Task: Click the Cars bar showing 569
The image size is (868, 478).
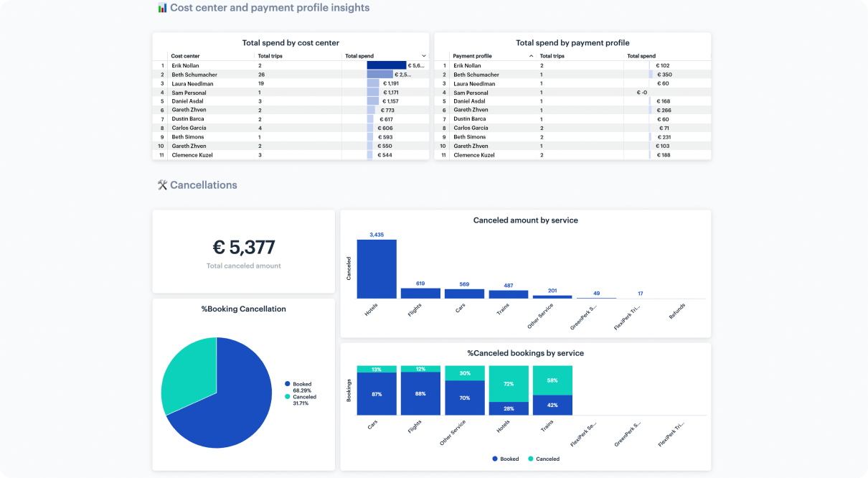Action: 464,294
